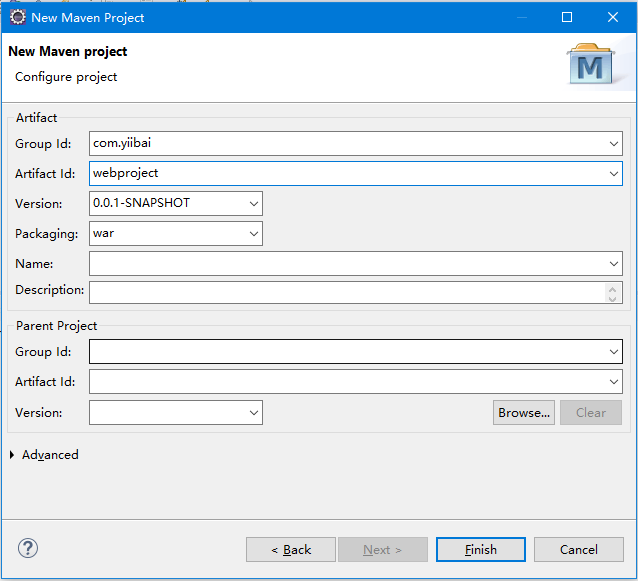
Task: Open the Name field dropdown arrow
Action: [614, 264]
